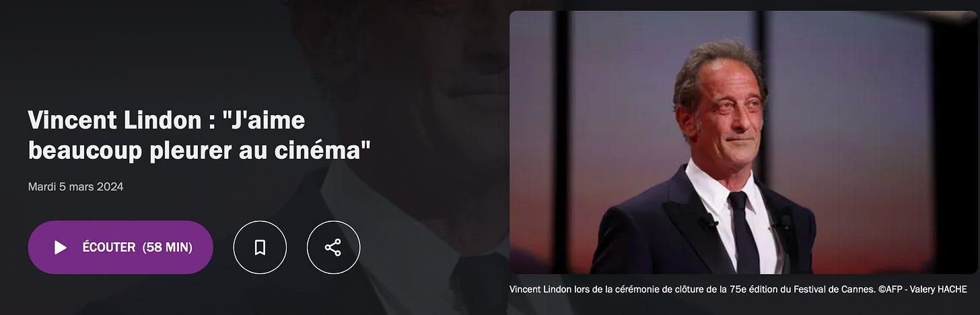This screenshot has height=315, width=980.
Task: Click the play triangle icon
Action: 61,247
